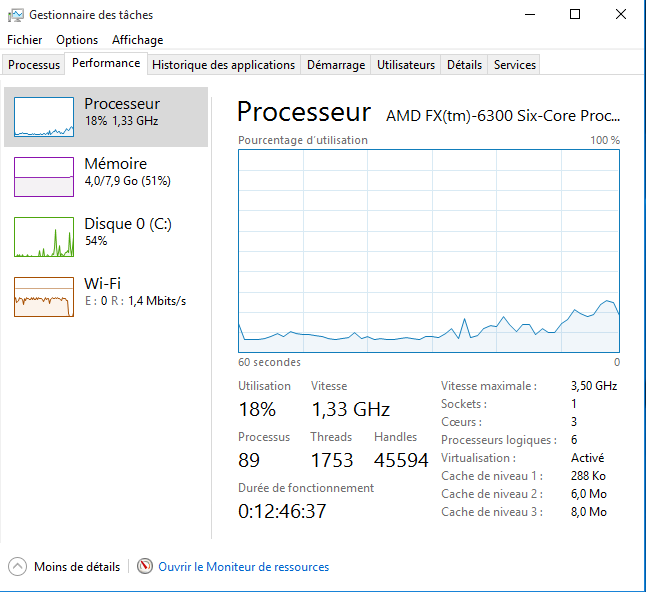Close the Task Manager window
This screenshot has width=646, height=592.
621,15
